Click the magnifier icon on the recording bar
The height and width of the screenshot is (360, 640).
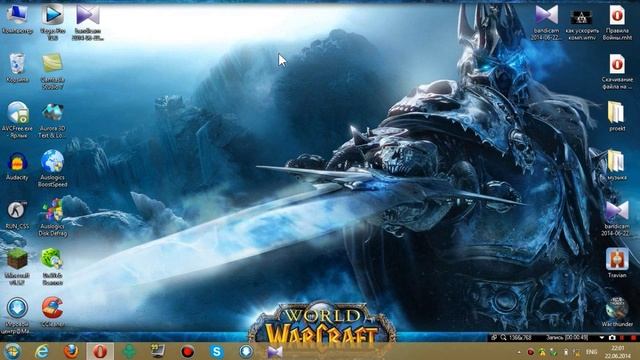[504, 338]
